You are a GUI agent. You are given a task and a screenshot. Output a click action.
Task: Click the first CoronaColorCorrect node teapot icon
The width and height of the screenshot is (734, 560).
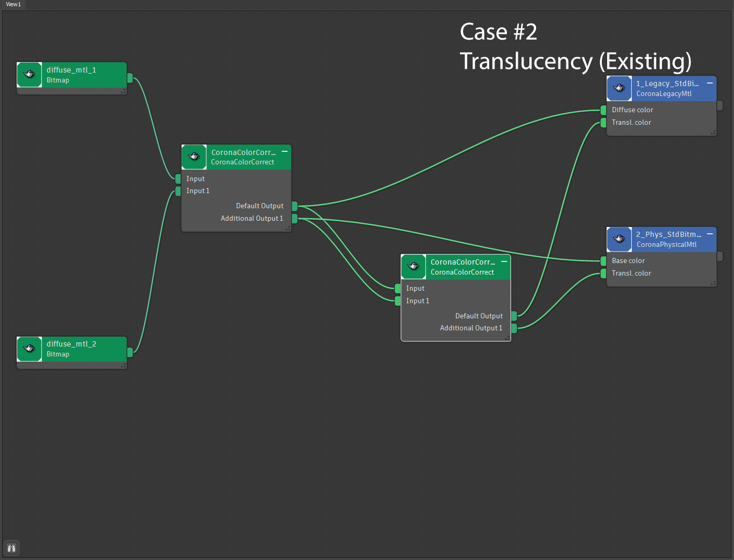click(194, 157)
